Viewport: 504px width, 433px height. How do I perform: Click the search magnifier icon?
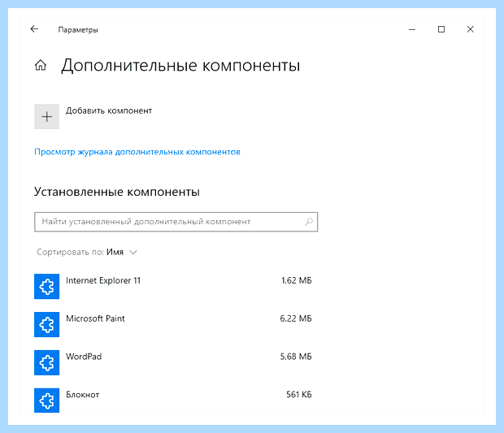(x=309, y=222)
